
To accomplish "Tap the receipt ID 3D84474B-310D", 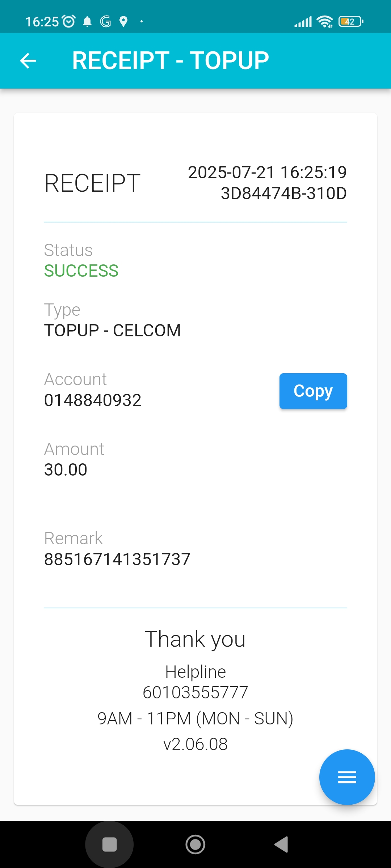I will pos(283,193).
